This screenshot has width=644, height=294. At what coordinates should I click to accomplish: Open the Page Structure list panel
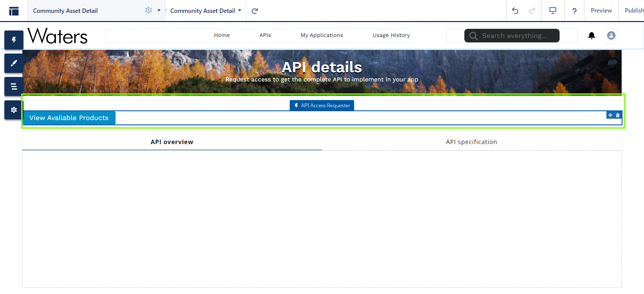click(x=14, y=86)
